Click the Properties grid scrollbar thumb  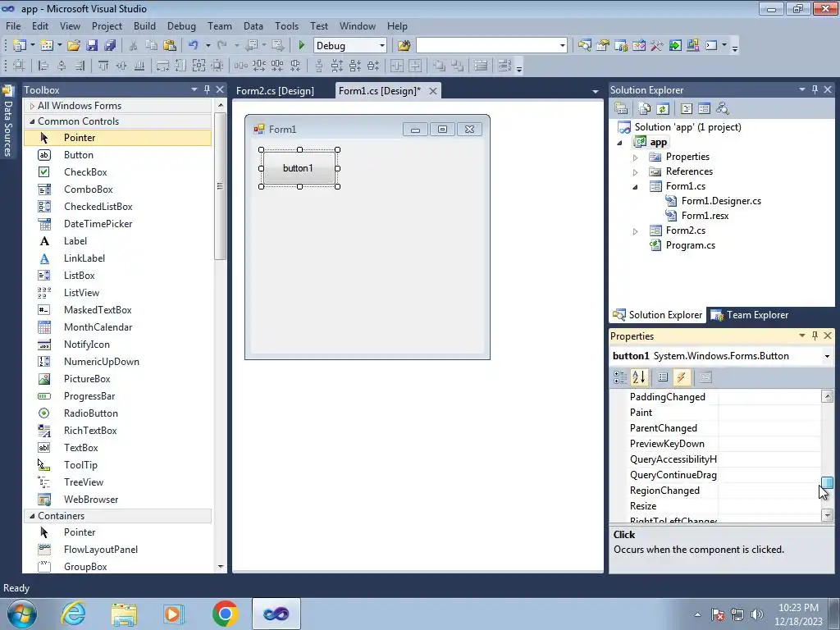[827, 482]
